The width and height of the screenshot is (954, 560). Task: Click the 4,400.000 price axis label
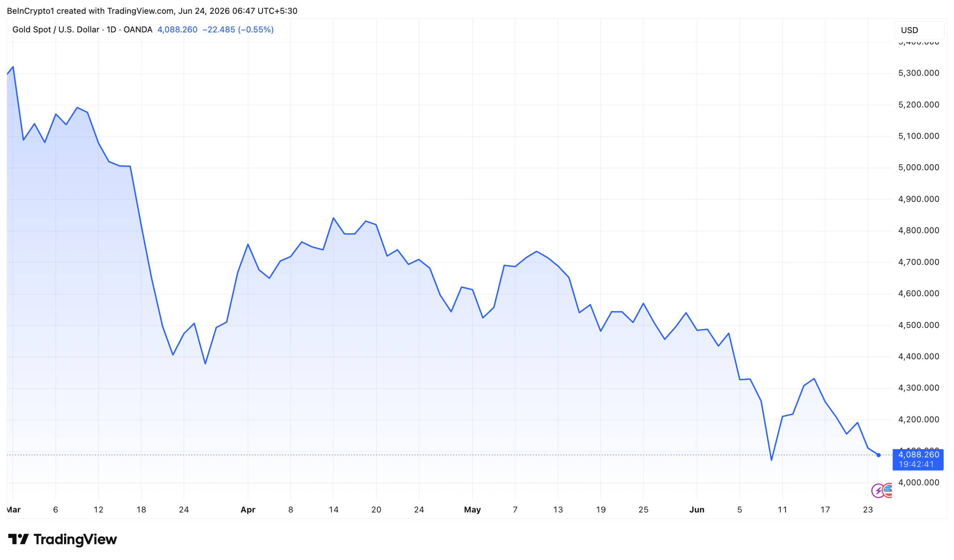[919, 357]
